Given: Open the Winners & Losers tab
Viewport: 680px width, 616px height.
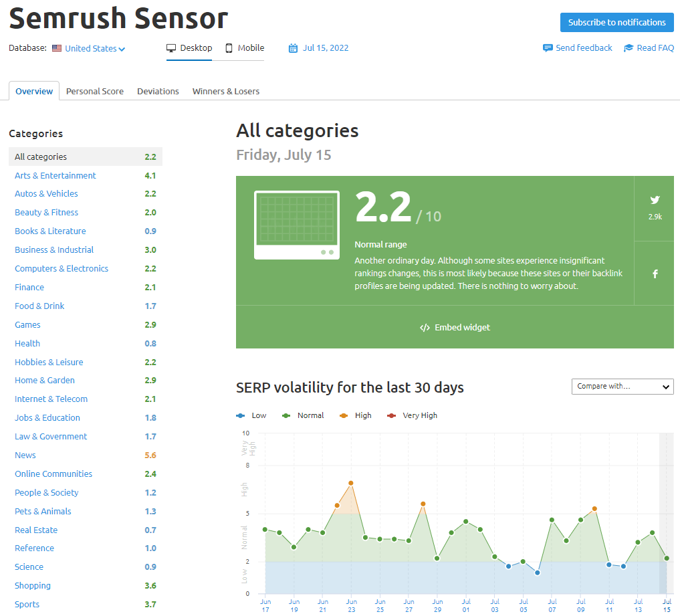Looking at the screenshot, I should click(226, 92).
